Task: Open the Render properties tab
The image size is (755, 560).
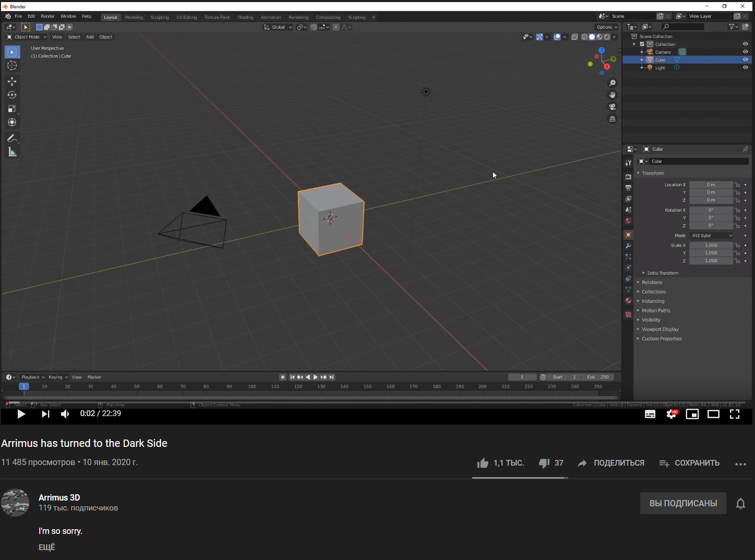Action: tap(628, 177)
